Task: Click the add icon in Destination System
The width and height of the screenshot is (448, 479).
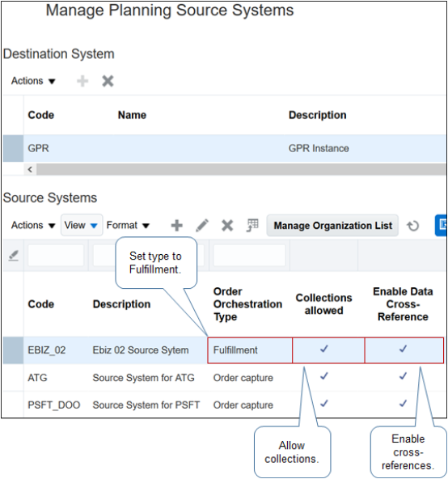Action: click(82, 81)
